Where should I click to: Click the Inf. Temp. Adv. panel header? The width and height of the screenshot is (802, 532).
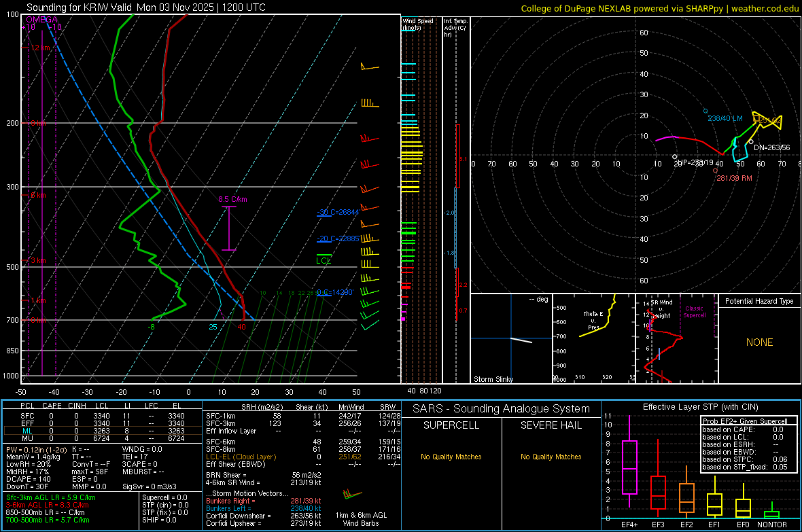click(455, 28)
